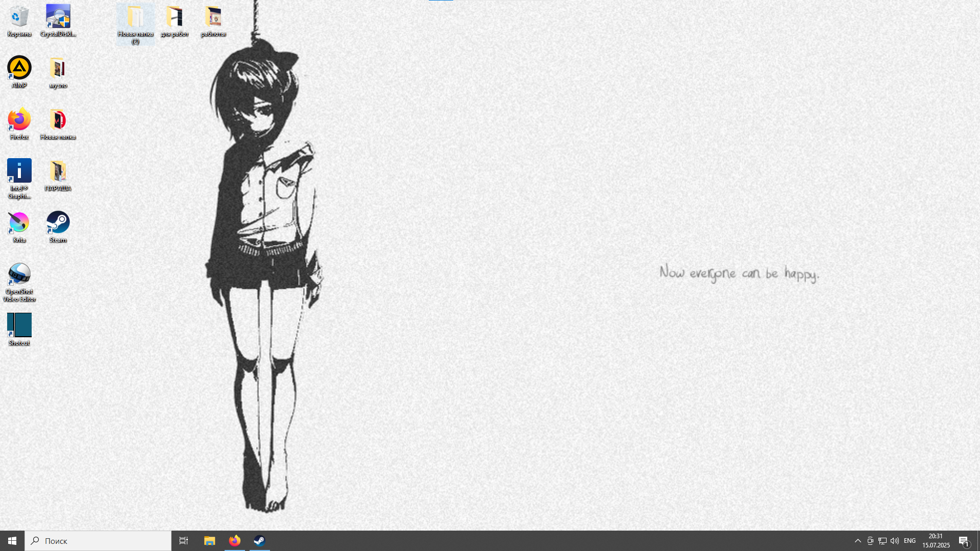
Task: Click the Поиск taskbar search box
Action: [98, 541]
